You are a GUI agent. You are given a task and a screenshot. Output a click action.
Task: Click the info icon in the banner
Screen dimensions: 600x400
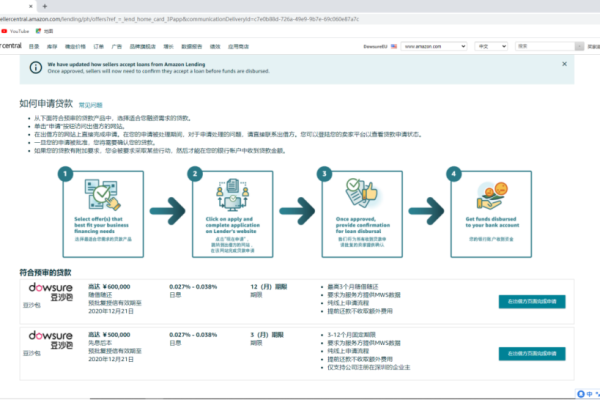click(x=36, y=68)
